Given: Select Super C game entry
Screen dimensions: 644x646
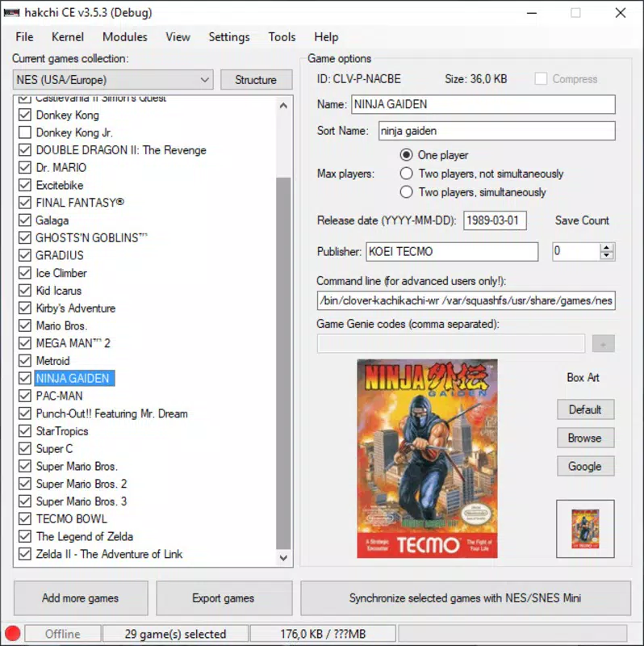Looking at the screenshot, I should [54, 449].
